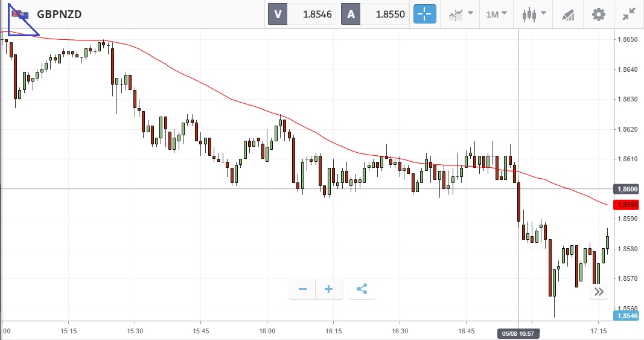Click the blue current price label 1.8546
The height and width of the screenshot is (340, 644).
click(x=625, y=315)
